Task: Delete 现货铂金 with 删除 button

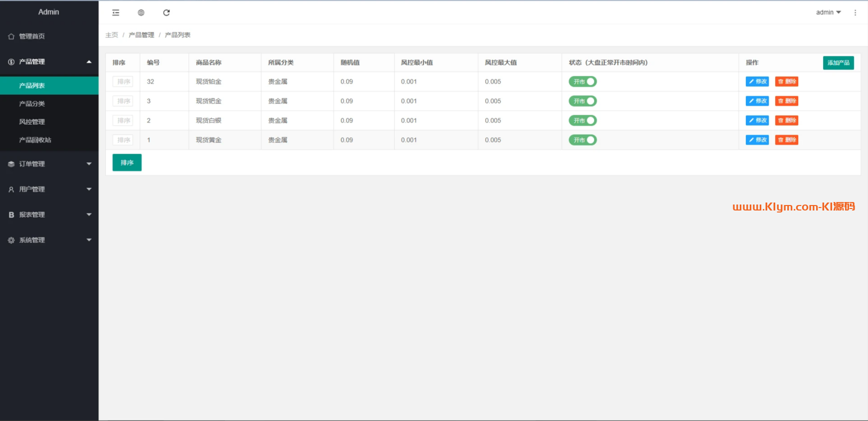Action: click(x=787, y=81)
